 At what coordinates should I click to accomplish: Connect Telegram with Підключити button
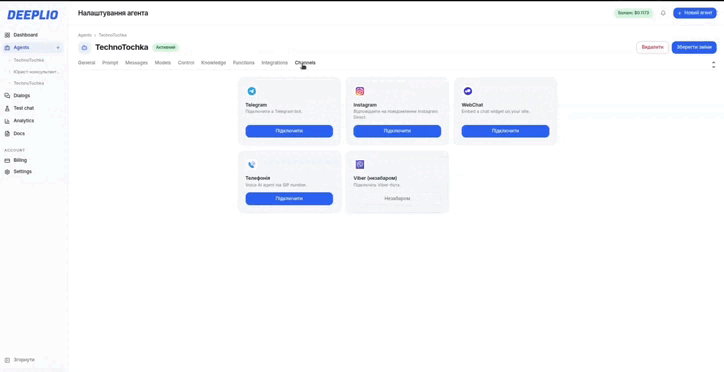tap(289, 131)
